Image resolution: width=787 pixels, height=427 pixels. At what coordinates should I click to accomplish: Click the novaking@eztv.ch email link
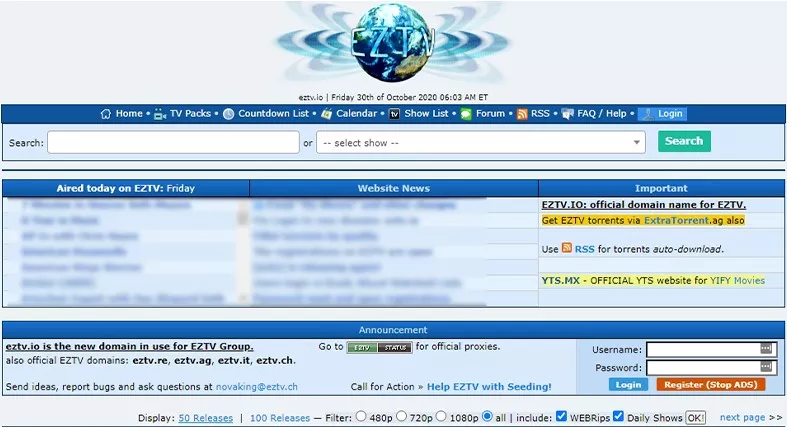pyautogui.click(x=256, y=387)
